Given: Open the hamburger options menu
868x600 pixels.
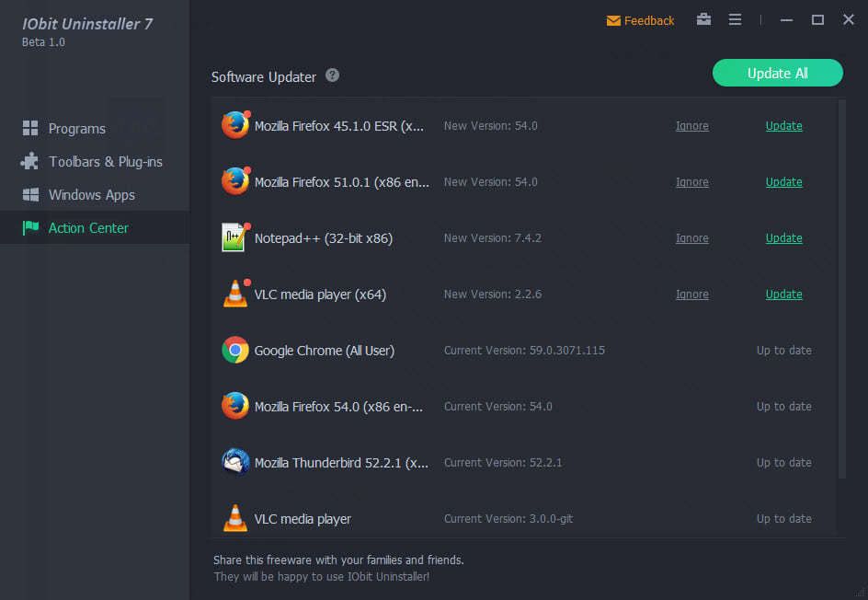Looking at the screenshot, I should pos(735,20).
